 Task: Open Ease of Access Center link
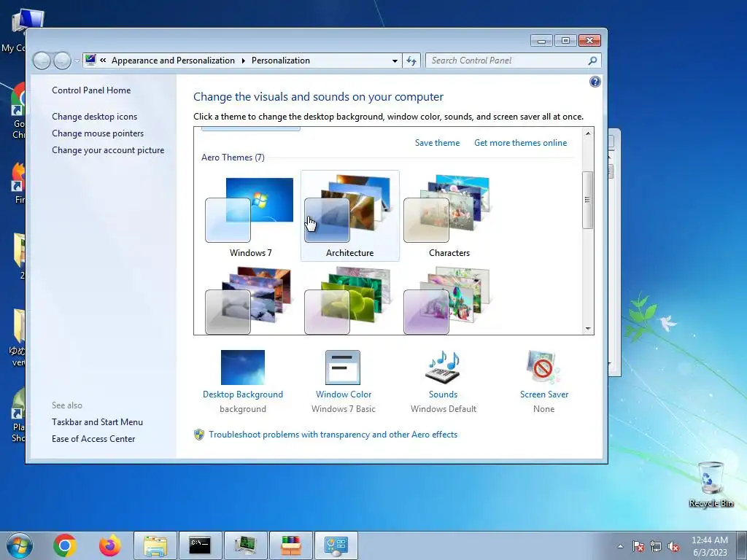tap(93, 438)
